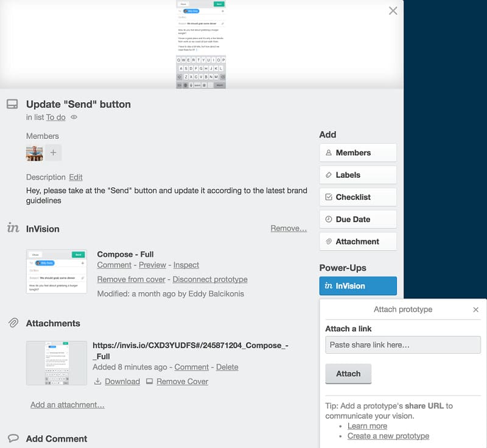The image size is (487, 448).
Task: Inspect the Compose - Full prototype
Action: 186,265
